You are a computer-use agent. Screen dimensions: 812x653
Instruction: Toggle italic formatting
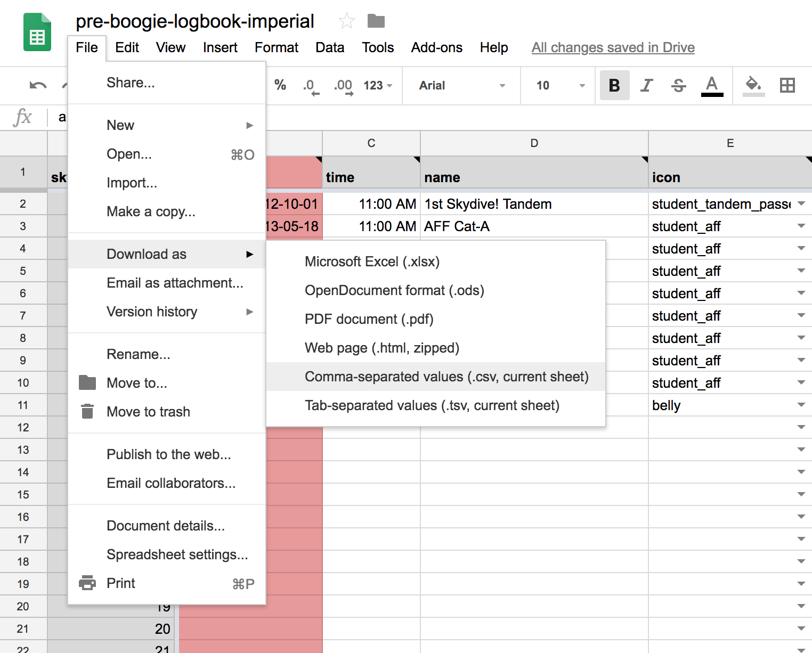646,85
